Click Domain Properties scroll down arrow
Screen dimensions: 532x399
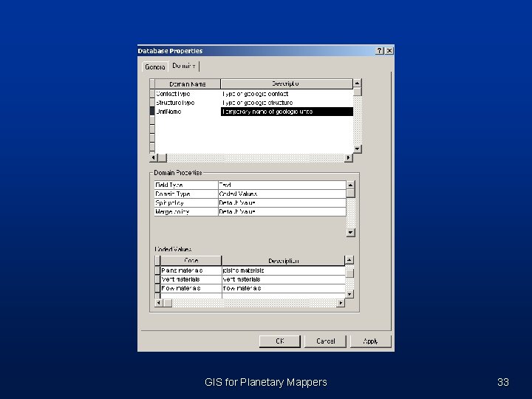pos(350,233)
